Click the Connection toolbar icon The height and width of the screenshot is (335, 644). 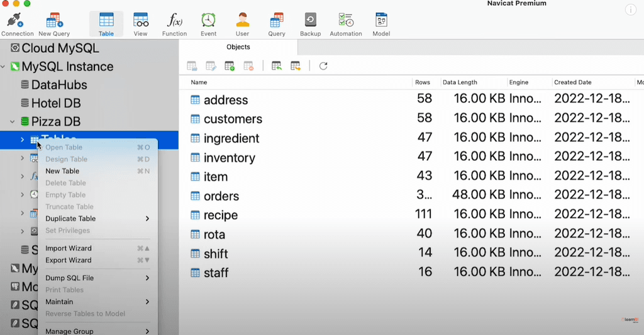tap(17, 24)
